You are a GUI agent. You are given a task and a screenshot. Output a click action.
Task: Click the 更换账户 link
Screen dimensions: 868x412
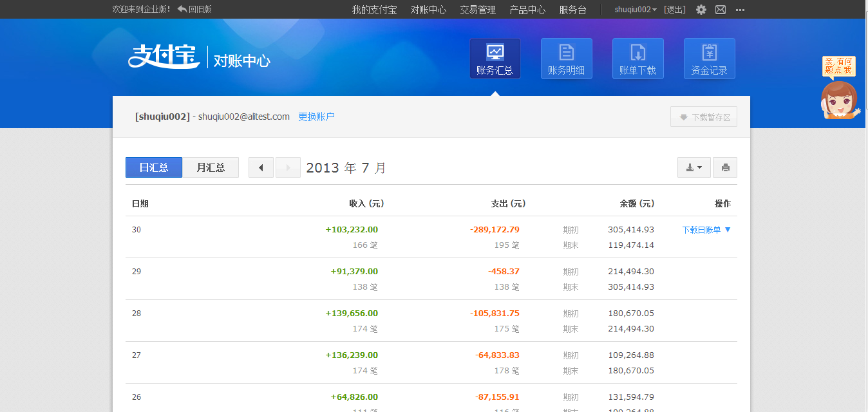[x=316, y=117]
